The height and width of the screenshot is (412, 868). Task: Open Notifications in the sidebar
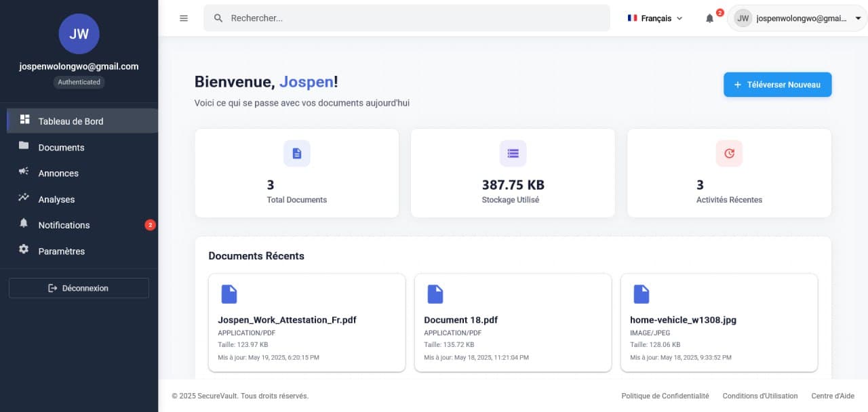pos(64,225)
